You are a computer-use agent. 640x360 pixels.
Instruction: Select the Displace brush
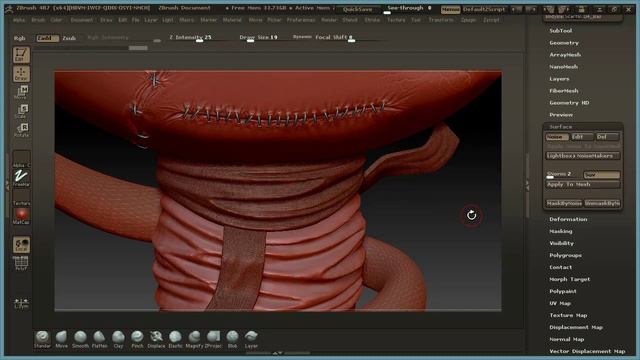(x=156, y=339)
